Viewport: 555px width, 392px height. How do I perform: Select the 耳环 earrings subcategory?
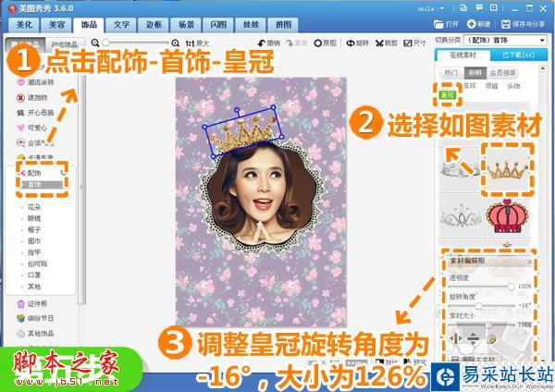470,86
